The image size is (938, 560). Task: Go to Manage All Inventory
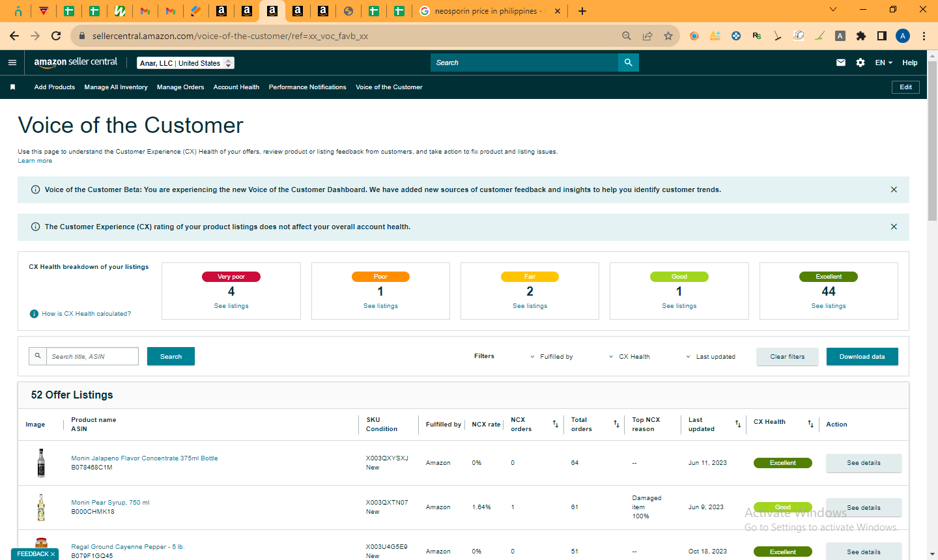tap(116, 87)
